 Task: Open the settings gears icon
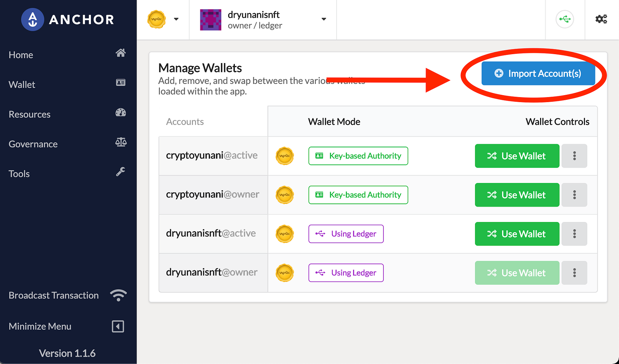click(x=601, y=19)
